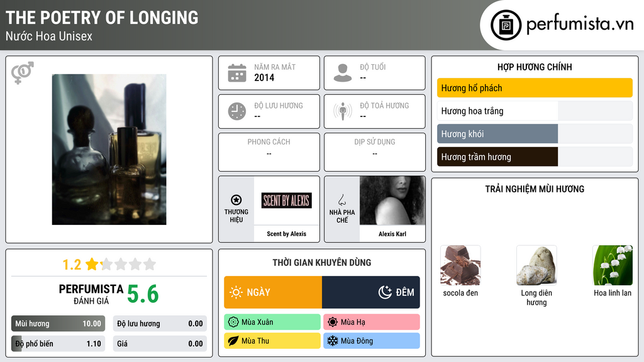Screen dimensions: 644x362
Task: Open the Alexis Karl perfumer name link
Action: (x=392, y=234)
